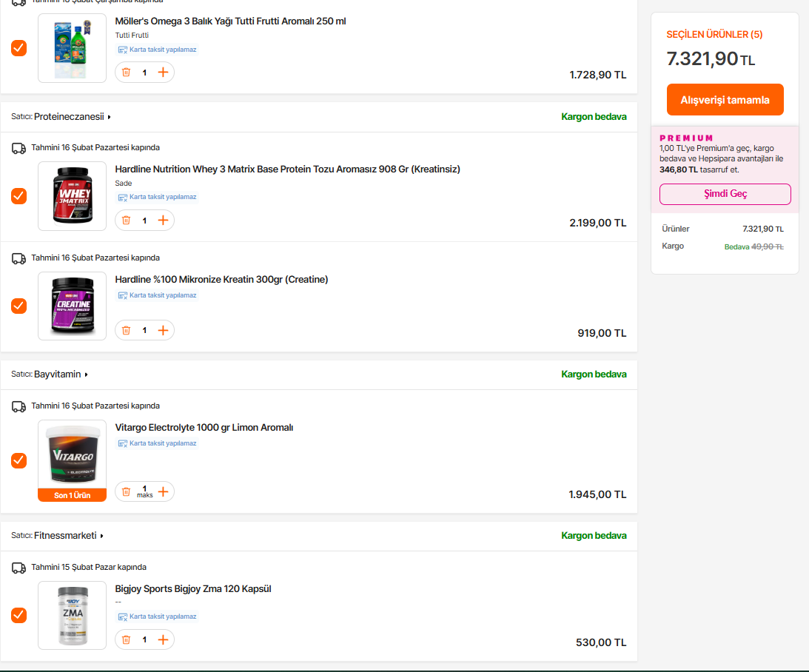The height and width of the screenshot is (672, 809).
Task: Click Karta taksit yapılamaz under Whey 3 Matrix
Action: coord(163,197)
